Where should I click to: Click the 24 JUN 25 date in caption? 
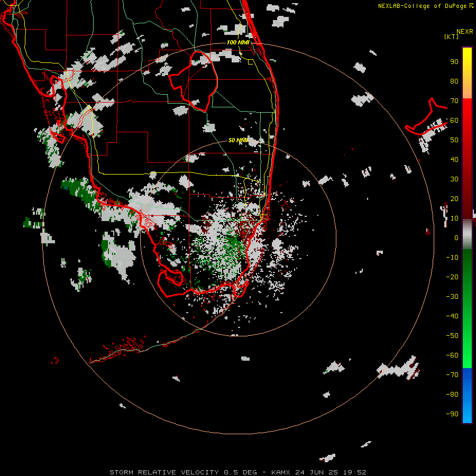coord(317,472)
